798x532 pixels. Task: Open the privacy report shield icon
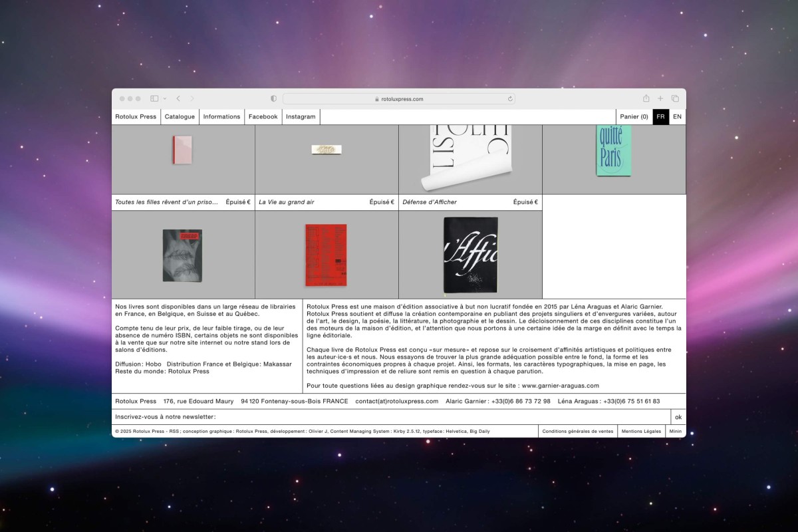click(273, 98)
